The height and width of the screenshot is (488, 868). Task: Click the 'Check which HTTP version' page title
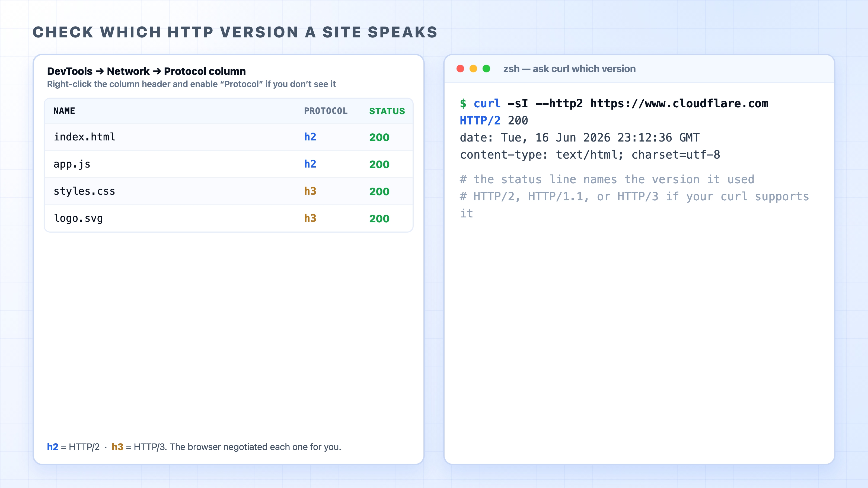(235, 32)
